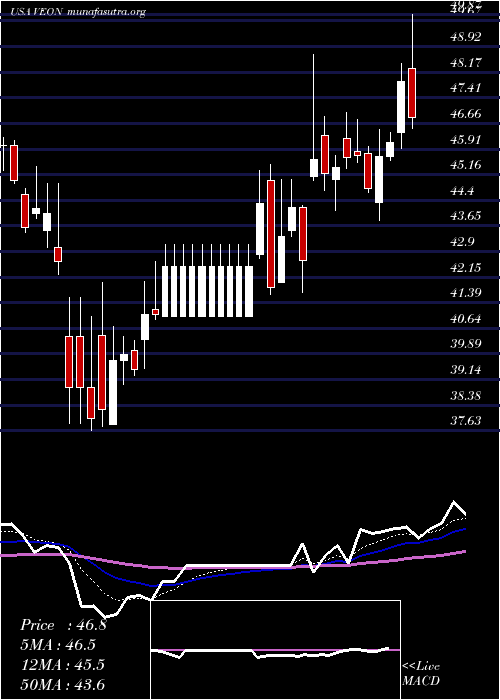Click the 'USA VEON munafasutra.org' chart title
The width and height of the screenshot is (500, 700).
pyautogui.click(x=78, y=12)
